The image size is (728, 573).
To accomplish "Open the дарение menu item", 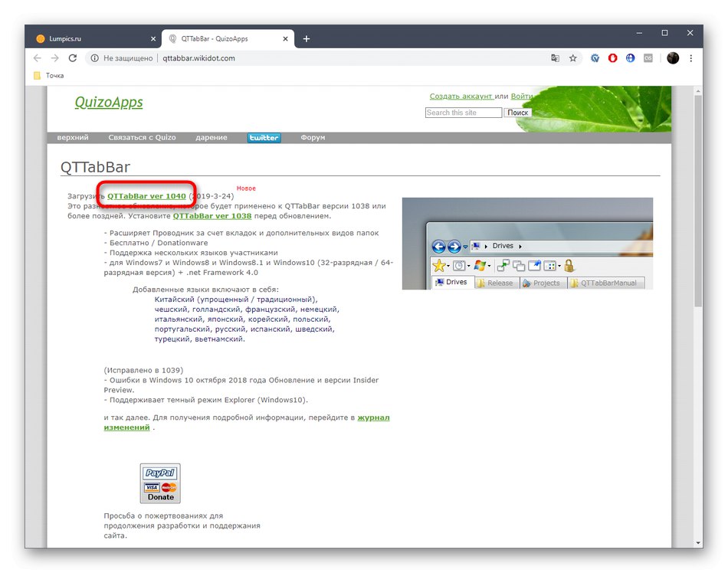I will pos(212,137).
